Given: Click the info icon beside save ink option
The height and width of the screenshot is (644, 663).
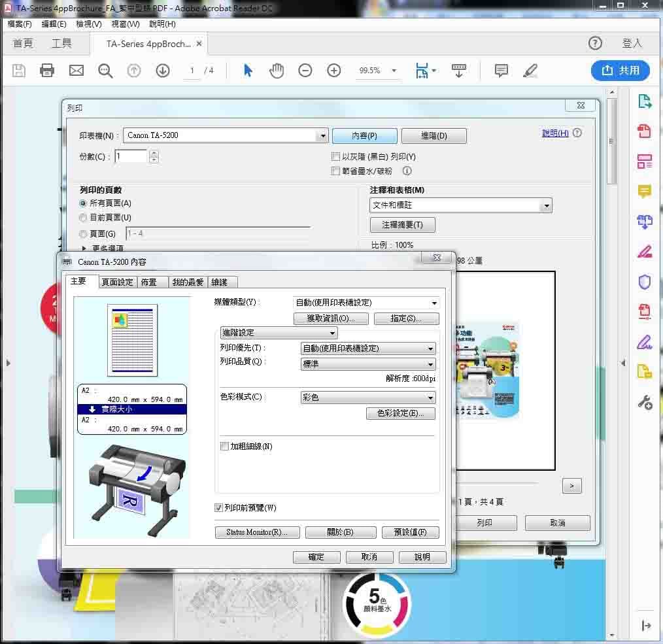Looking at the screenshot, I should [x=407, y=171].
